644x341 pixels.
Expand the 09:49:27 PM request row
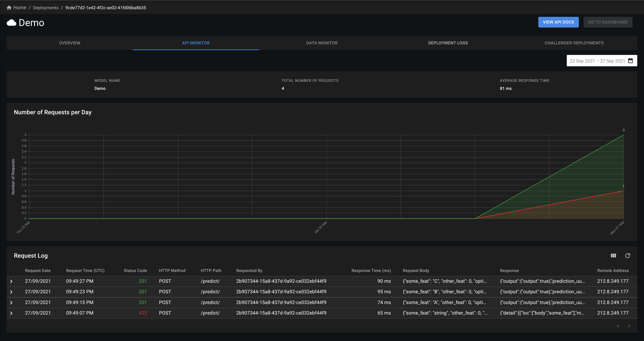tap(11, 281)
